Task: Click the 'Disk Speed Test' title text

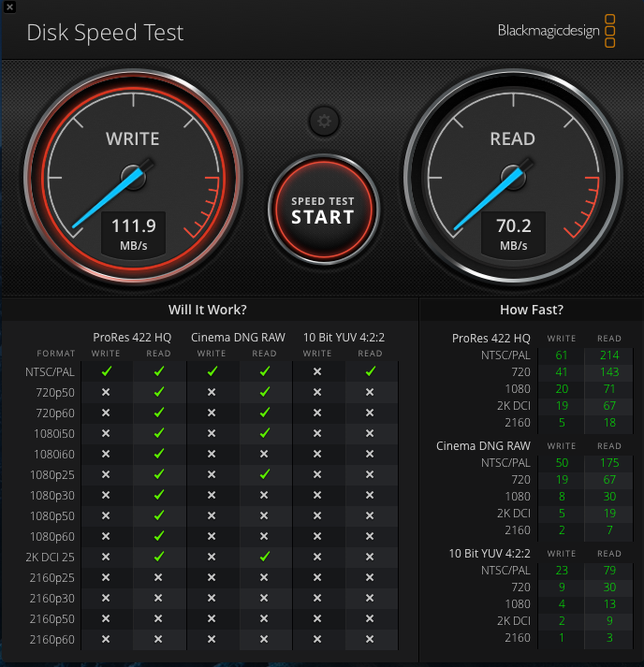Action: pyautogui.click(x=105, y=33)
